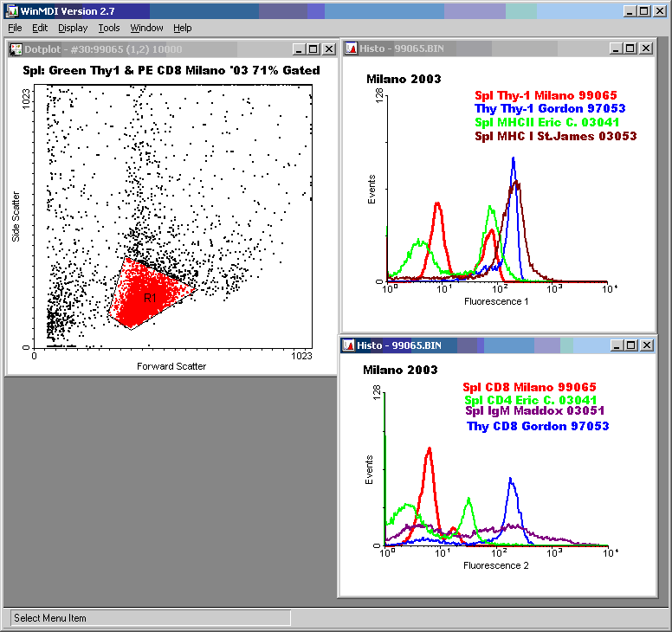This screenshot has width=672, height=632.
Task: Close the Fluorescence 1 histogram window
Action: [x=645, y=48]
